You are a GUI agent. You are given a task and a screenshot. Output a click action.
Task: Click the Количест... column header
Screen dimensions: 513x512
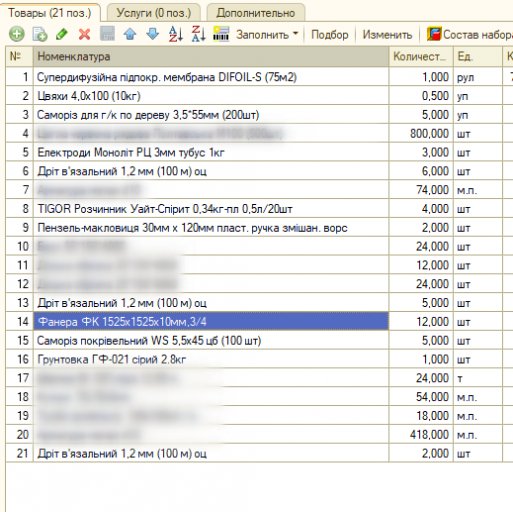(x=421, y=56)
